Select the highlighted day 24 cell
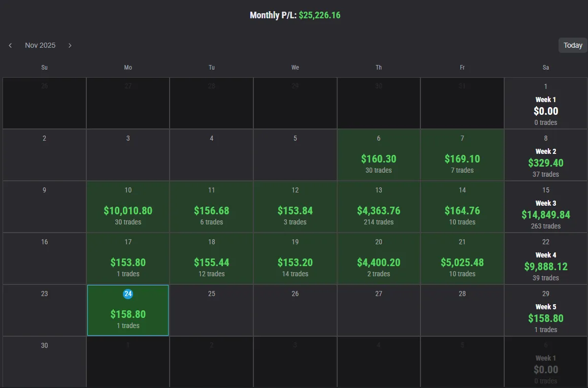Viewport: 588px width, 388px height. 128,310
